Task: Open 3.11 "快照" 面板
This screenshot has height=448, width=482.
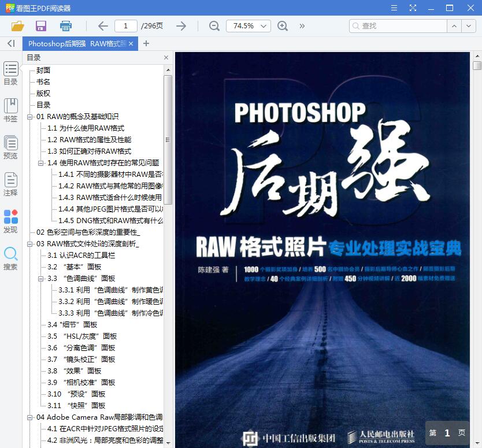Action: coord(76,406)
